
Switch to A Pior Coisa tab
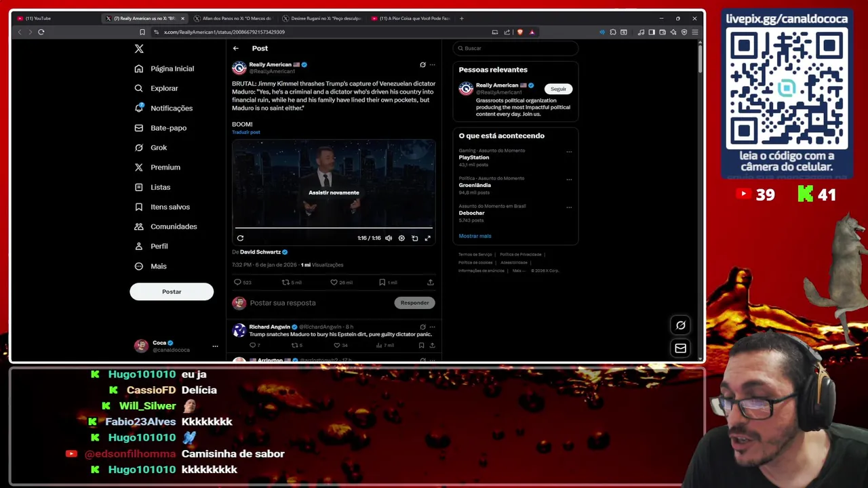coord(411,18)
